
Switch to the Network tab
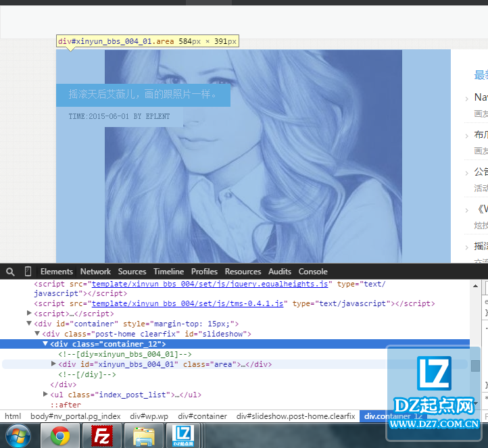tap(95, 271)
